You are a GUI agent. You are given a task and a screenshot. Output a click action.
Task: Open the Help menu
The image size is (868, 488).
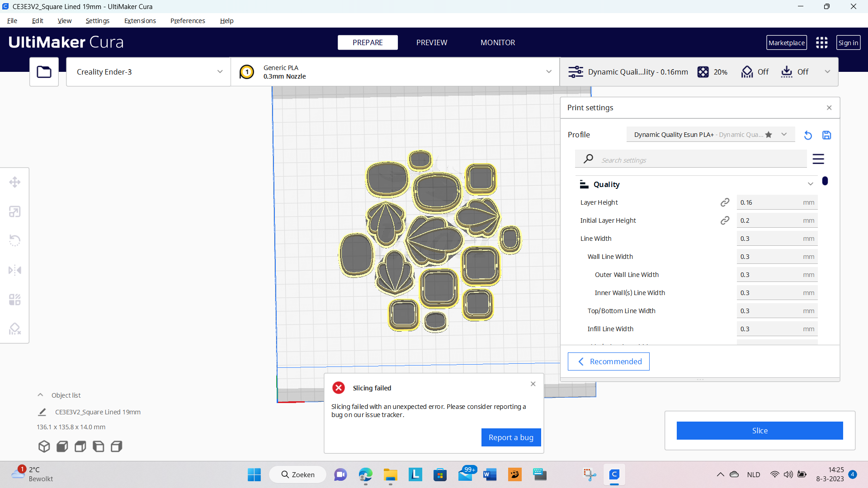(226, 21)
